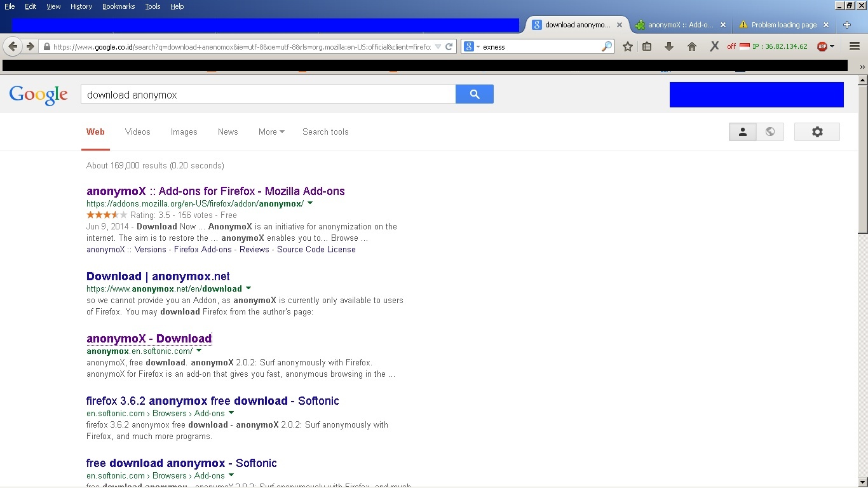Open Google settings gear icon
The width and height of the screenshot is (868, 488).
pyautogui.click(x=817, y=132)
